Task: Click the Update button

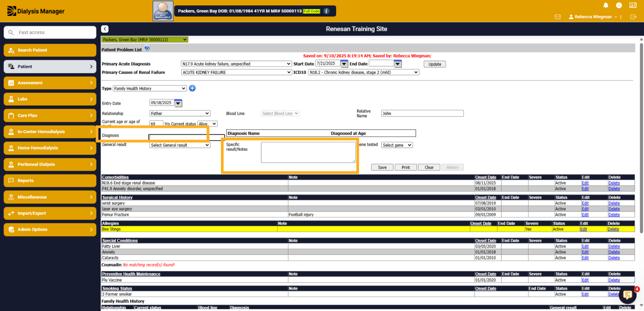Action: 435,64
